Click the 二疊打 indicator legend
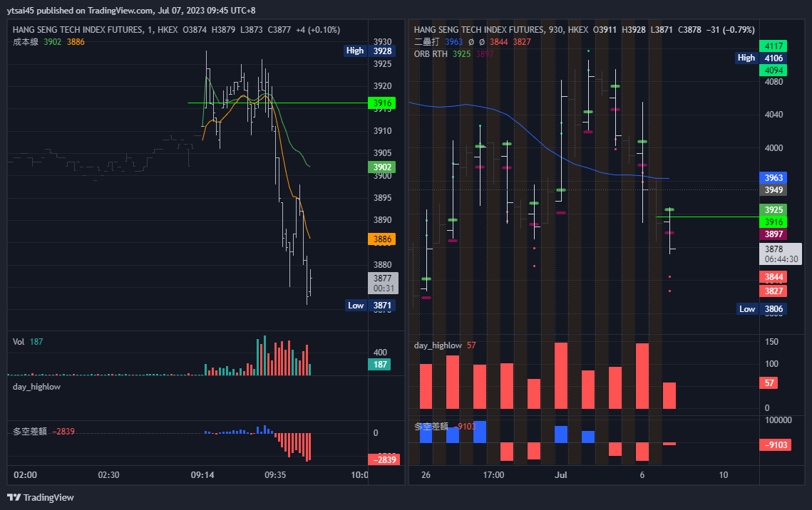The height and width of the screenshot is (510, 812). [x=472, y=42]
